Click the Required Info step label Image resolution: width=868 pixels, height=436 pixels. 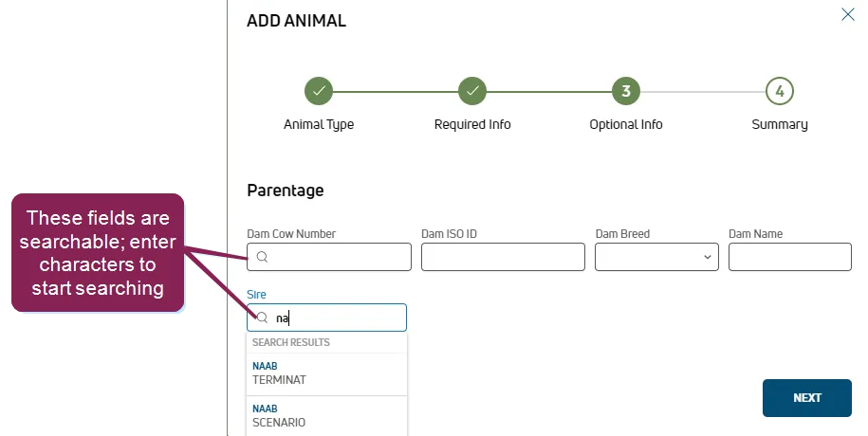472,124
